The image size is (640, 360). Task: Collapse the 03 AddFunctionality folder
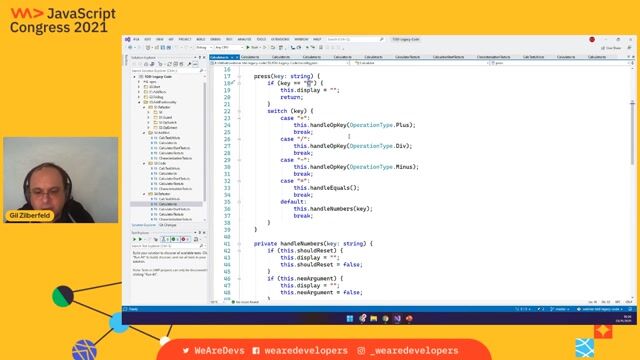(x=139, y=102)
